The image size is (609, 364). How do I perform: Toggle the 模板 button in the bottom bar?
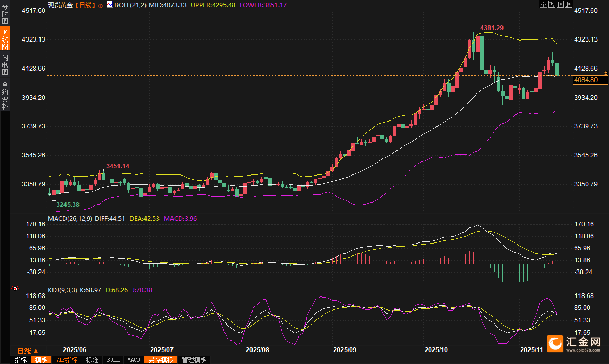click(41, 360)
